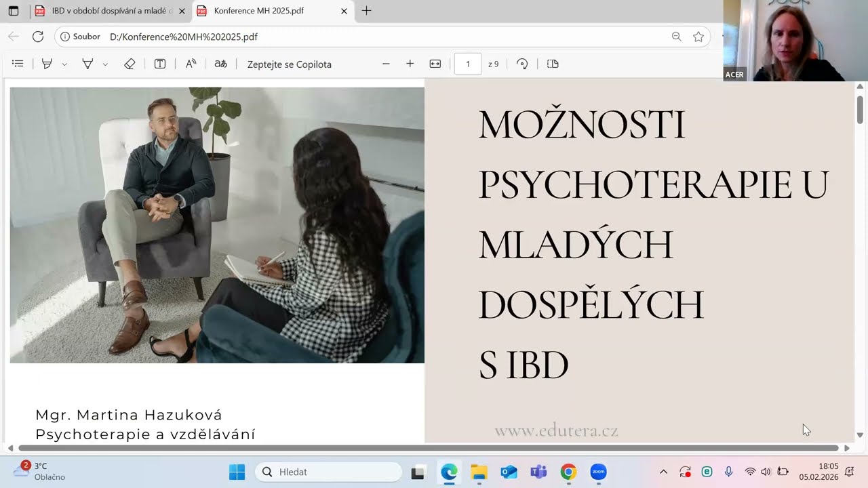Reload the PDF page
Screen dimensions: 868x488
(x=38, y=37)
